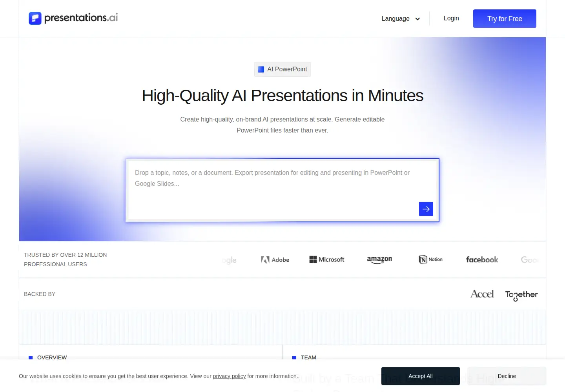Click the presentations.ai logo icon
Screen dimensions: 565x392
[35, 18]
